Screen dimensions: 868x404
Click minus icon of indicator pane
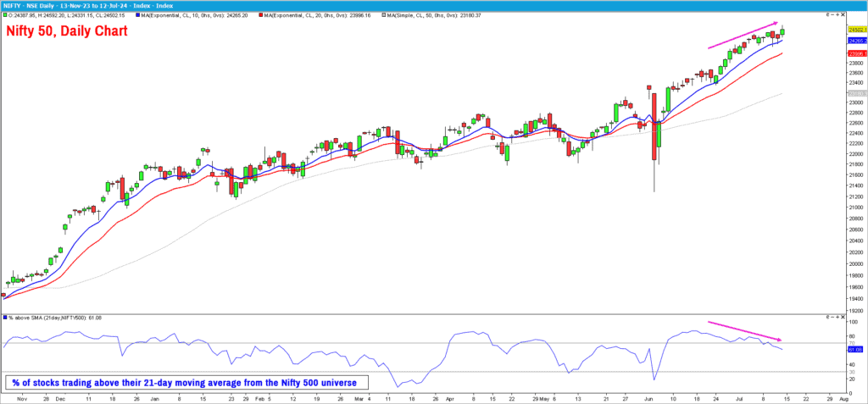click(x=832, y=317)
